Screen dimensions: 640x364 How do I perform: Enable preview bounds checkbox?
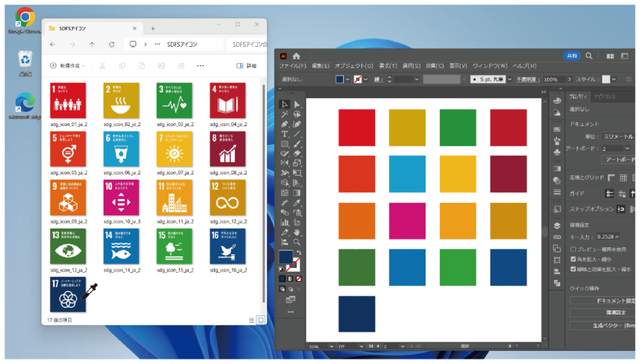tap(573, 249)
